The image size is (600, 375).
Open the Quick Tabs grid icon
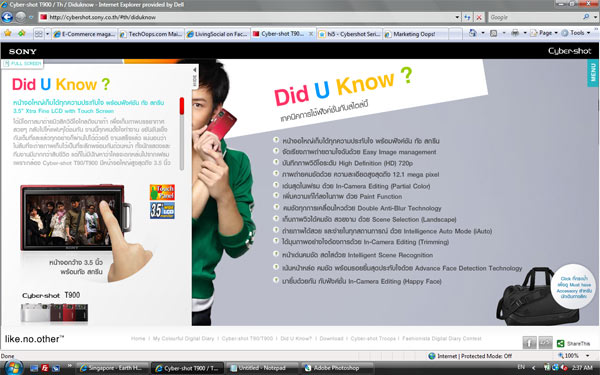tap(39, 34)
